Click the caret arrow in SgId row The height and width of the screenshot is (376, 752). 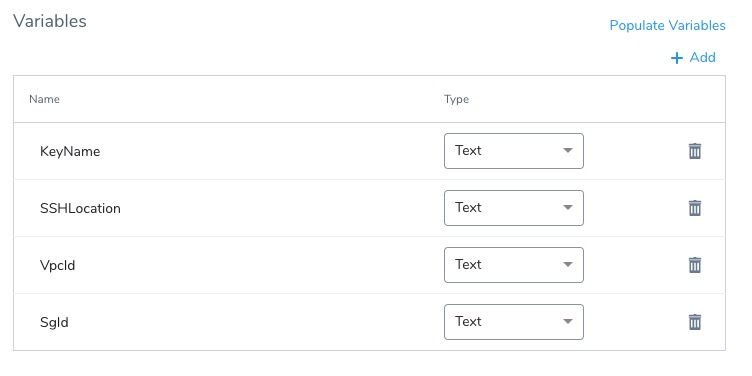[568, 321]
